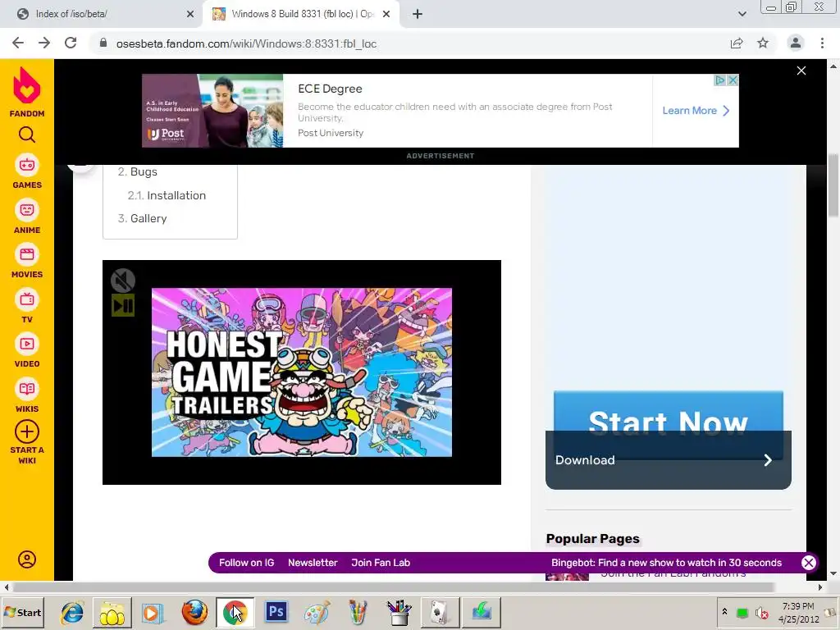Bookmark this page with the star
This screenshot has width=840, height=630.
pos(763,43)
